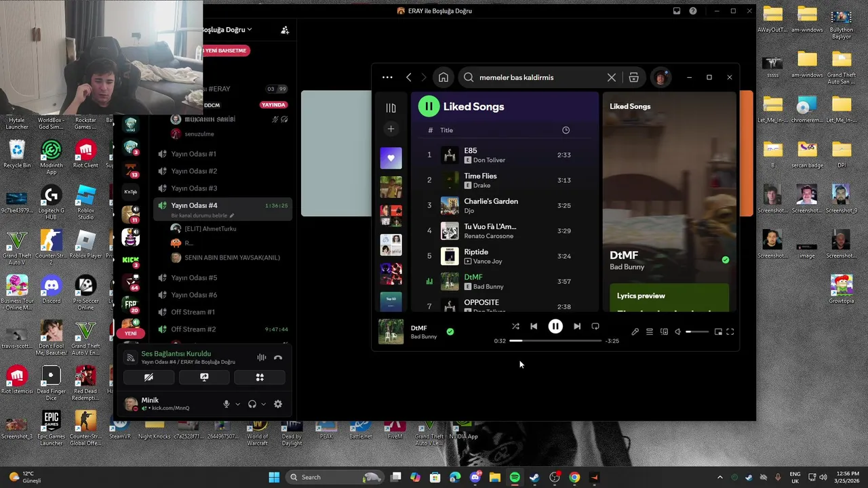Open connect to a device
Screen dimensions: 868x488
pyautogui.click(x=664, y=332)
